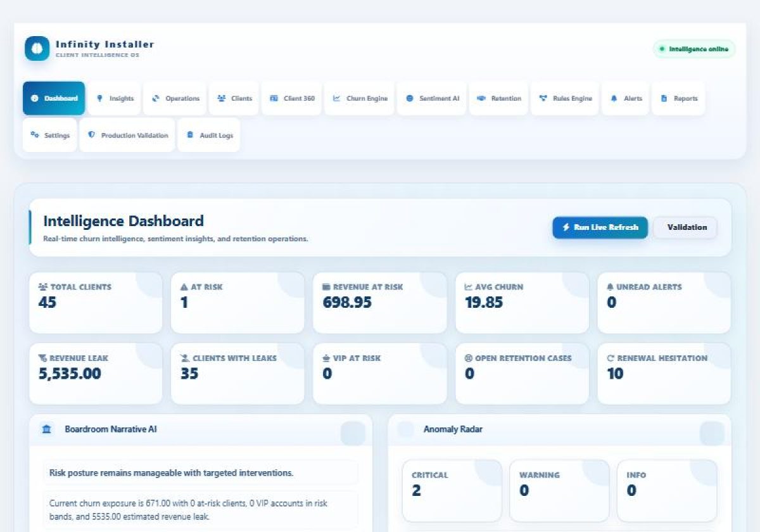Open the Client 360 tab
The height and width of the screenshot is (532, 760).
coord(292,98)
